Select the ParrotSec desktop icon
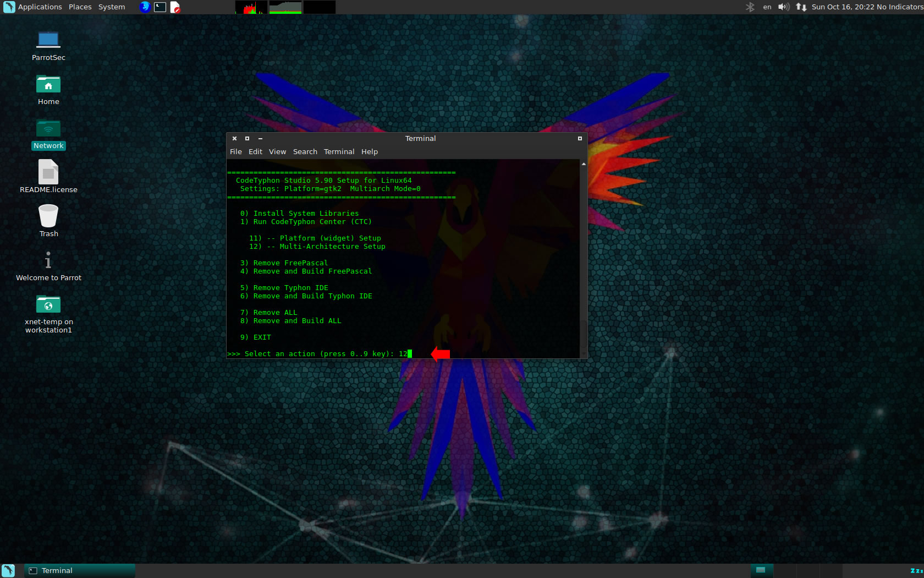 pyautogui.click(x=48, y=46)
